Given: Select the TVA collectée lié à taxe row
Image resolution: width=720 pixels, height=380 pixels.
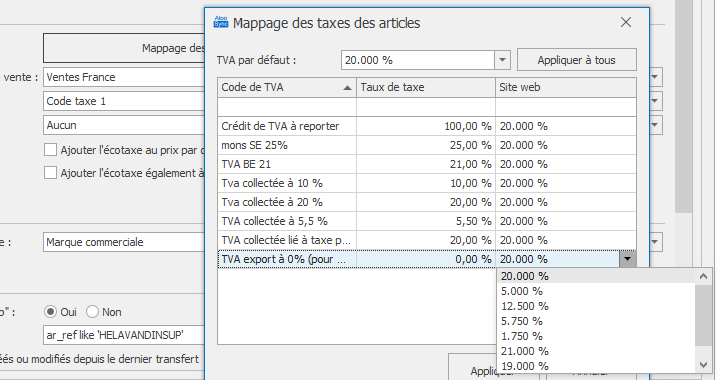Looking at the screenshot, I should tap(427, 240).
